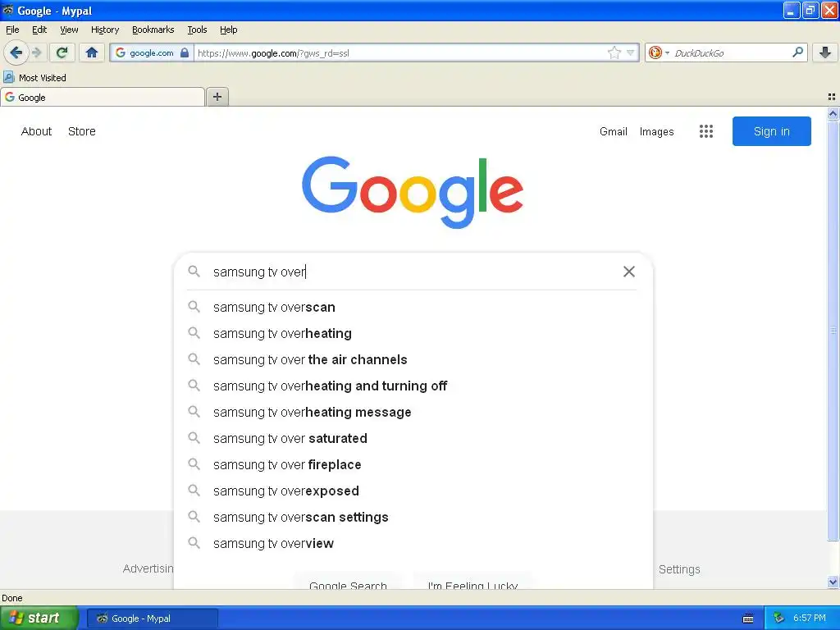Click the 6:57 PM system clock
Viewport: 840px width, 630px height.
click(810, 618)
